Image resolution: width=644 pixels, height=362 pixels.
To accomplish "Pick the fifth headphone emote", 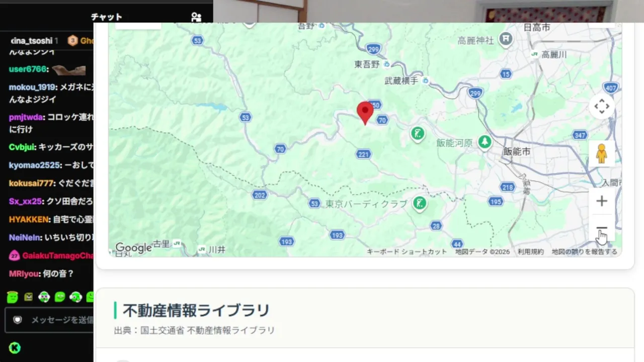I will pos(76,297).
